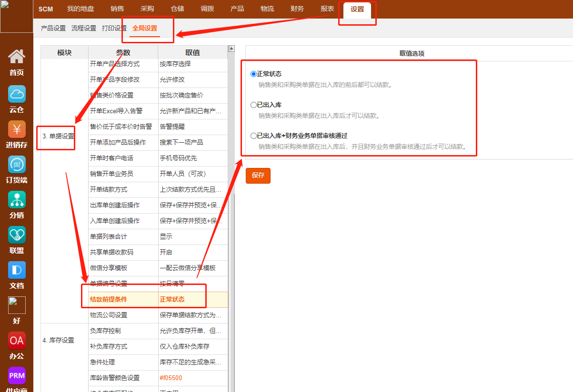The width and height of the screenshot is (573, 392).
Task: Open the 订货端 chat icon
Action: coord(17,165)
